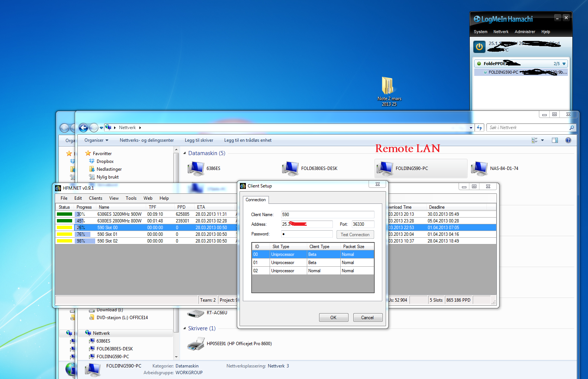The width and height of the screenshot is (588, 379).
Task: Select slot 02 row in Client Setup table
Action: [313, 271]
